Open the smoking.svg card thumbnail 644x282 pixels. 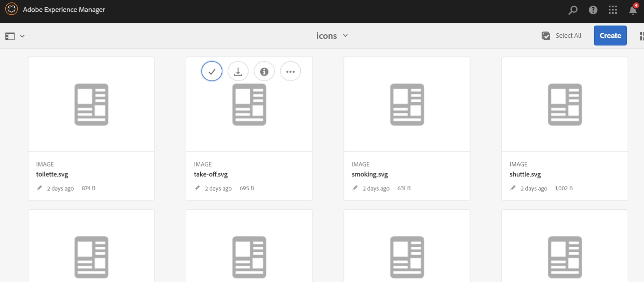[407, 104]
